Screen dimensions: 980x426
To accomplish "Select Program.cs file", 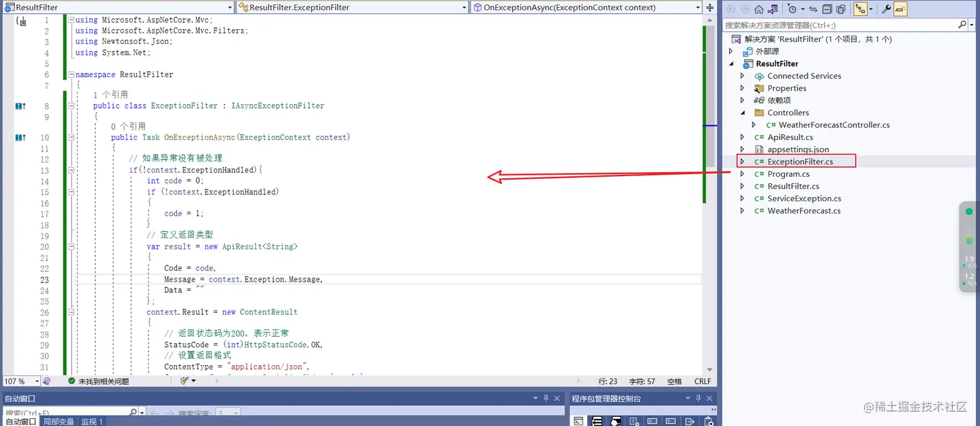I will (789, 174).
